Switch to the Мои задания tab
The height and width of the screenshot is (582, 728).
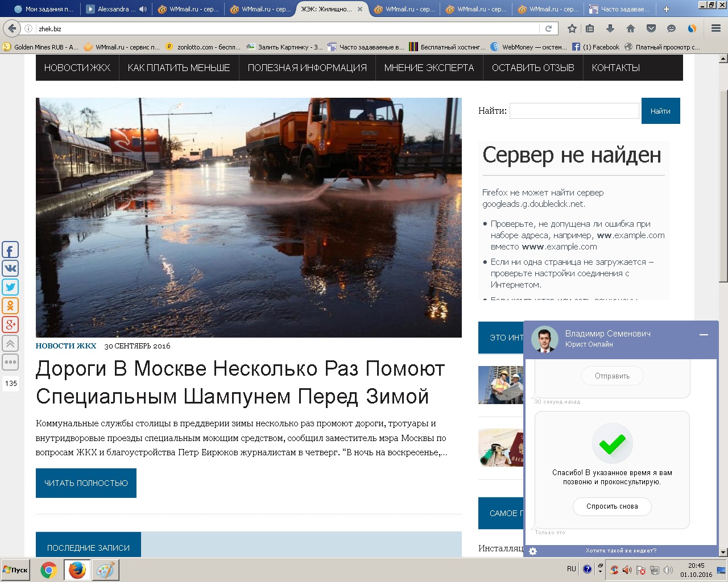(44, 9)
